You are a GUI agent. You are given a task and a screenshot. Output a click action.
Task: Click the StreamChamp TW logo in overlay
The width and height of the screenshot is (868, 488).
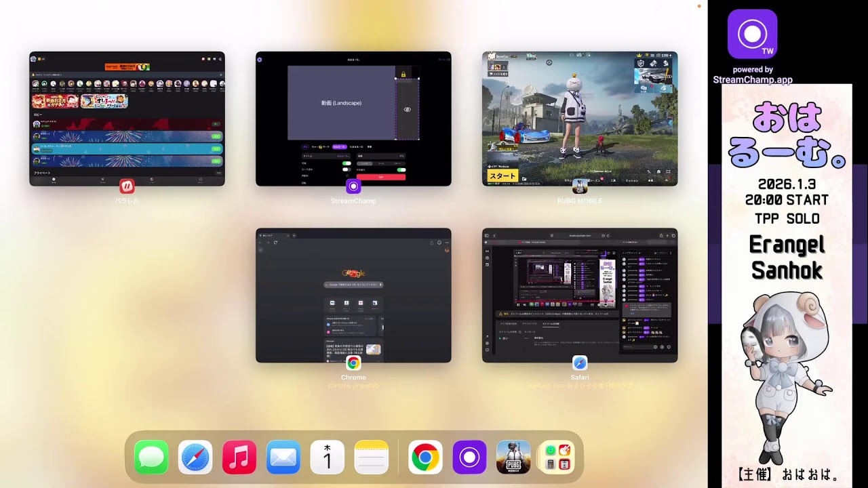coord(752,34)
